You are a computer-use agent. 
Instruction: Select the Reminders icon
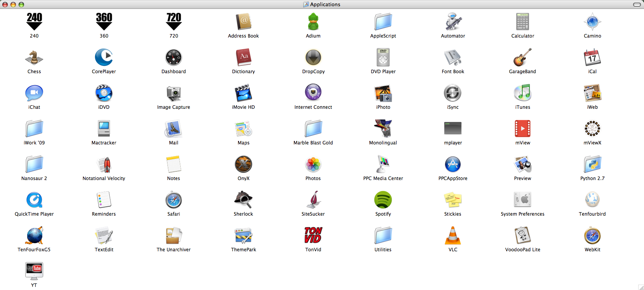point(104,200)
